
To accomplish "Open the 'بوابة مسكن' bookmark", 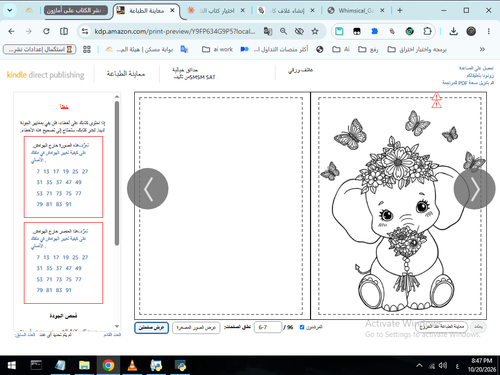I will [139, 49].
